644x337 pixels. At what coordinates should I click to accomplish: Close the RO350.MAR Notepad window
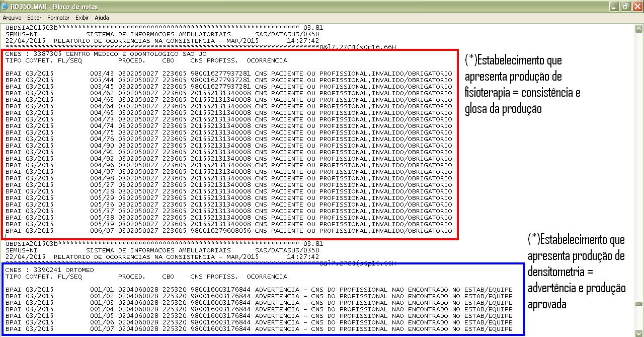636,7
